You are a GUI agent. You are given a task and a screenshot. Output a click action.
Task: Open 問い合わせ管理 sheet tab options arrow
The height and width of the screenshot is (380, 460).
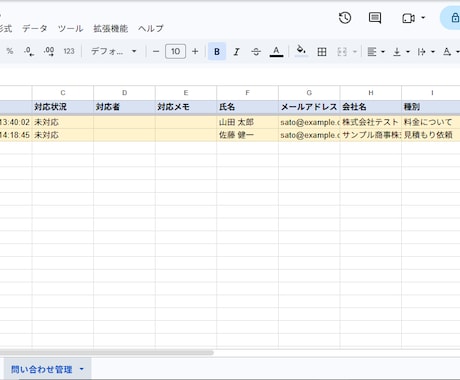coord(82,369)
